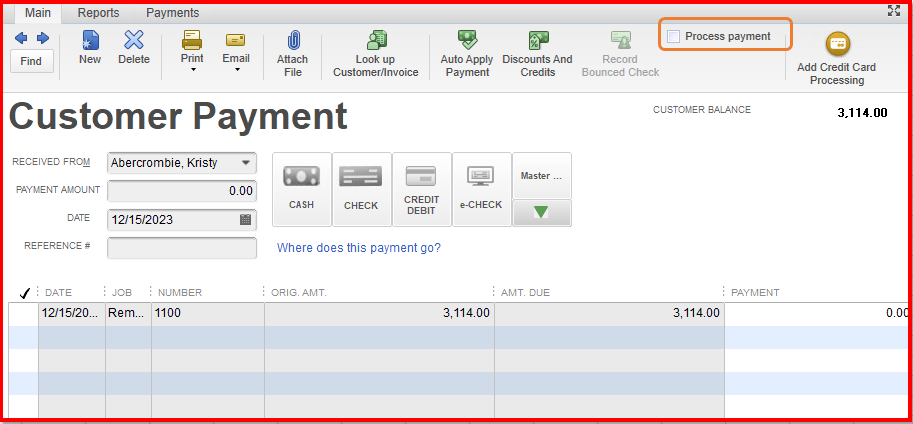Click original amount 3,114.00 cell
This screenshot has width=913, height=424.
tap(379, 313)
